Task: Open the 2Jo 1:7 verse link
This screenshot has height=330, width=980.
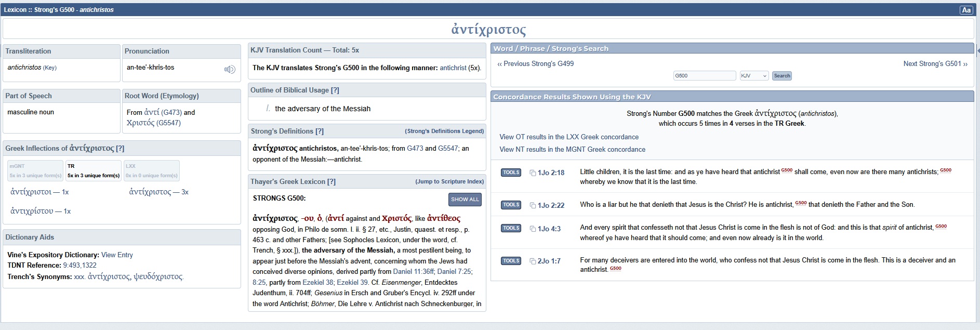Action: [549, 261]
